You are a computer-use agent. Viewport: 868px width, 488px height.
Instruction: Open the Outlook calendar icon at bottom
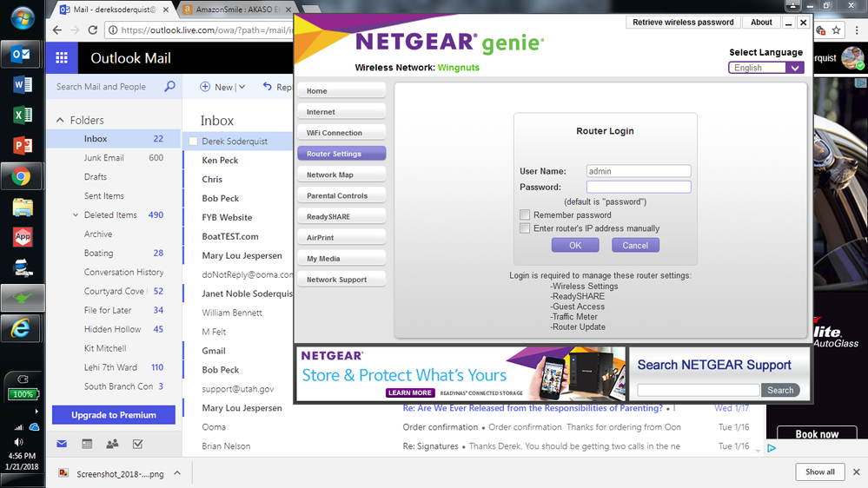87,444
